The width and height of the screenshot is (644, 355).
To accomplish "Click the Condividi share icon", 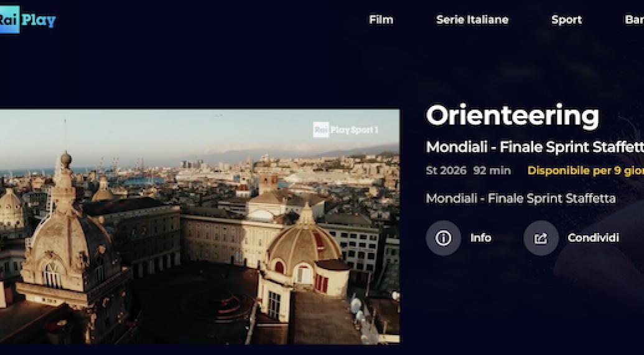I will click(x=541, y=238).
